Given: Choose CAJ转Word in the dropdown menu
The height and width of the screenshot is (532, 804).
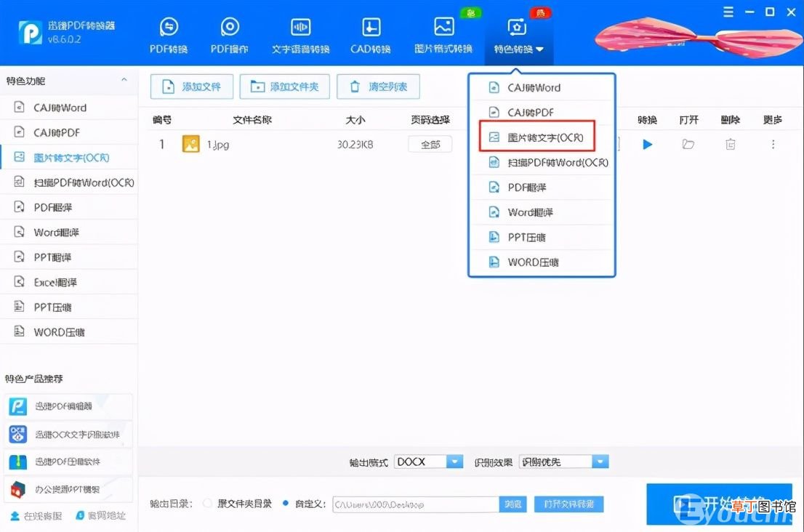Looking at the screenshot, I should (x=542, y=88).
